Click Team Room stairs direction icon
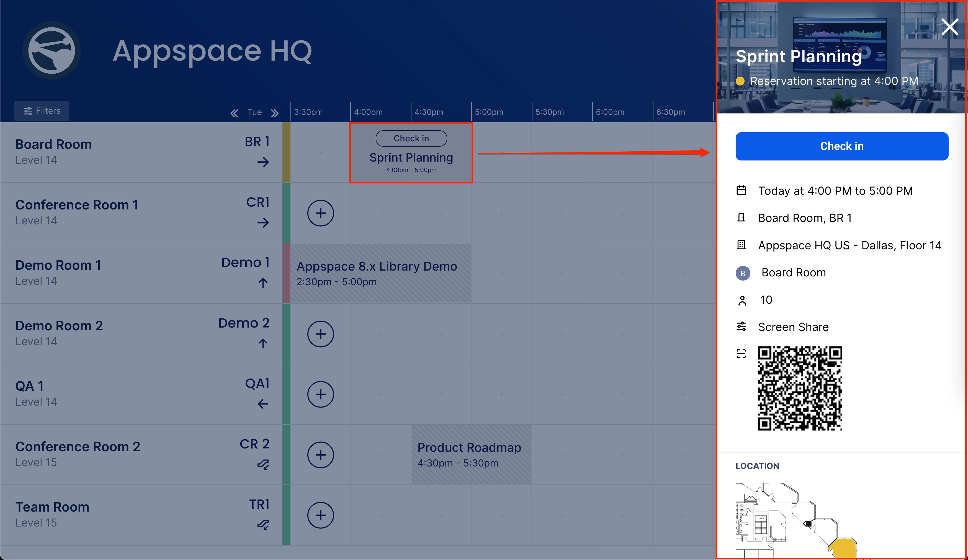Screen dimensions: 968x560 click(263, 524)
